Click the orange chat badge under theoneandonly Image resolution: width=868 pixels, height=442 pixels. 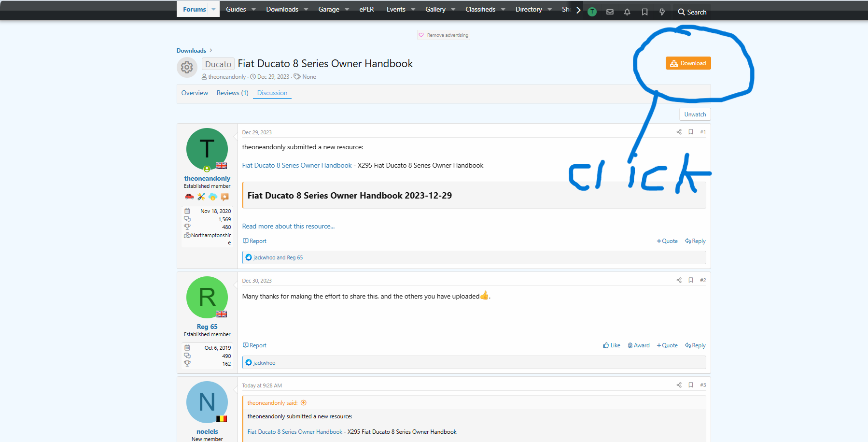tap(224, 197)
